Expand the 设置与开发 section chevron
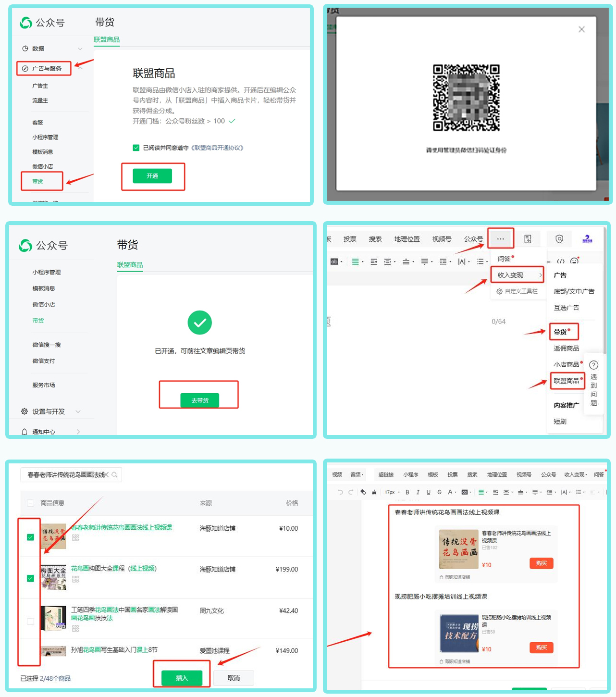The image size is (616, 697). [x=78, y=411]
